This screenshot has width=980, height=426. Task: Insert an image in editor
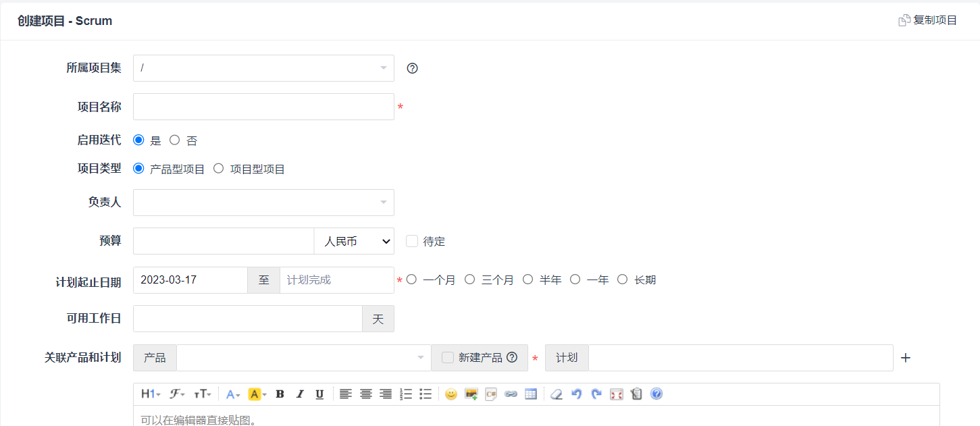click(x=471, y=394)
